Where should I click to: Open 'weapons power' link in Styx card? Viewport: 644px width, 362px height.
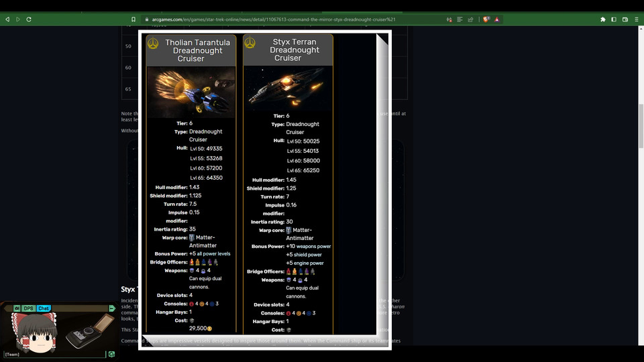click(x=313, y=246)
